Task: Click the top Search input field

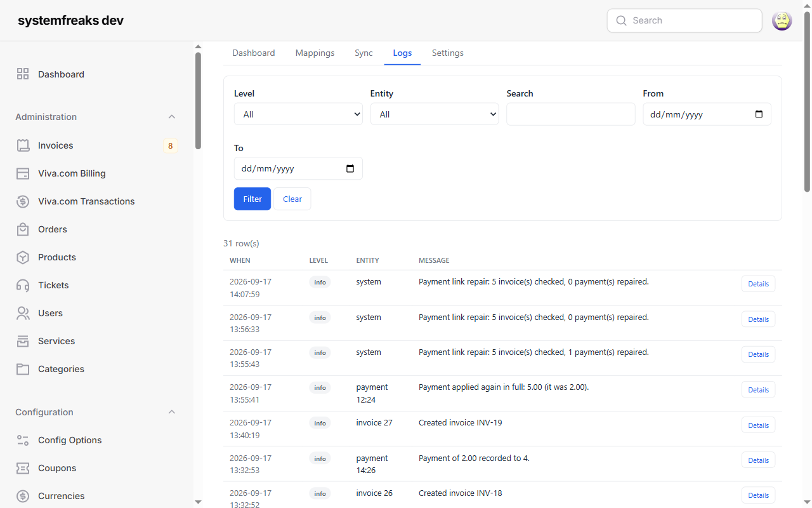Action: click(x=684, y=20)
